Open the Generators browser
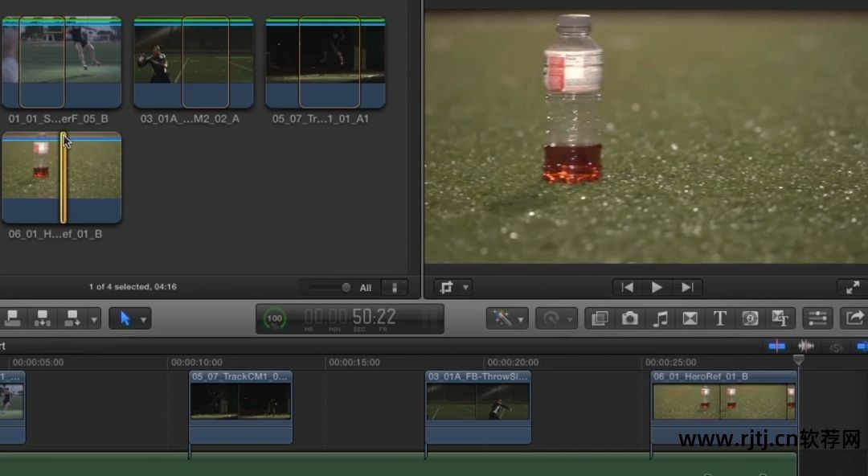Screen dimensions: 868x476 click(750, 318)
